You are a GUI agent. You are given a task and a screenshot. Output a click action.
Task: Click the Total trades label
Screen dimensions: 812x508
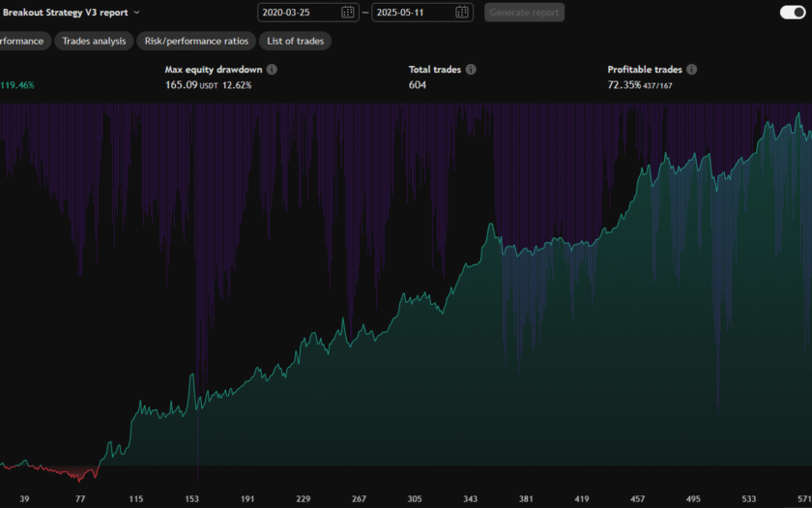[x=434, y=70]
